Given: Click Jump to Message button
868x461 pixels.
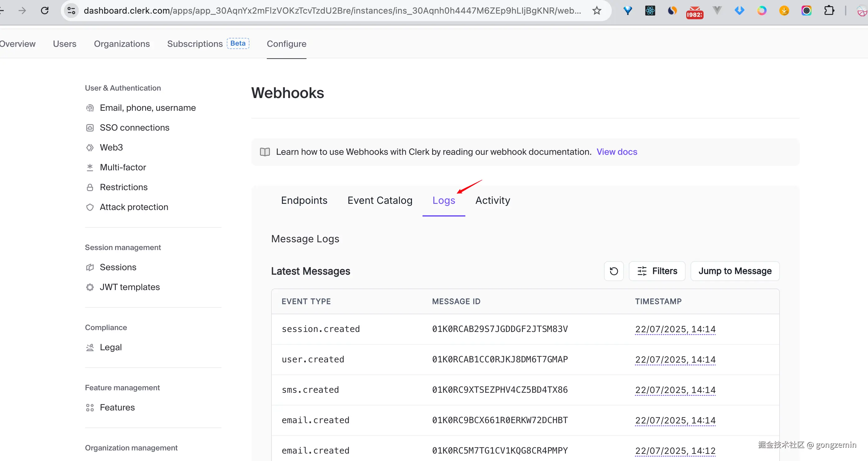Looking at the screenshot, I should click(x=735, y=271).
